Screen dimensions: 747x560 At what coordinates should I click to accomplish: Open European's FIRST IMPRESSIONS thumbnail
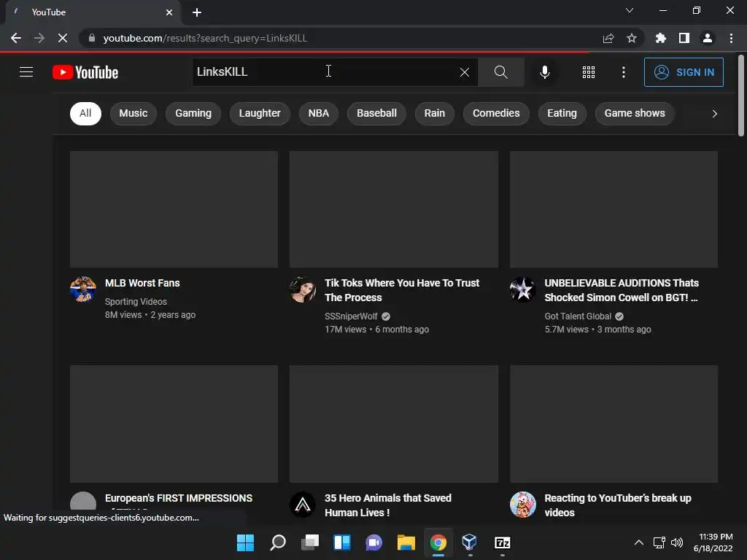tap(174, 424)
